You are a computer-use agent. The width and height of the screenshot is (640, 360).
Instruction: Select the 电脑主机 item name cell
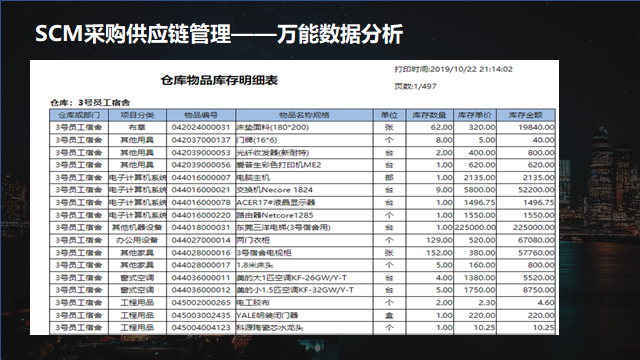tap(304, 178)
